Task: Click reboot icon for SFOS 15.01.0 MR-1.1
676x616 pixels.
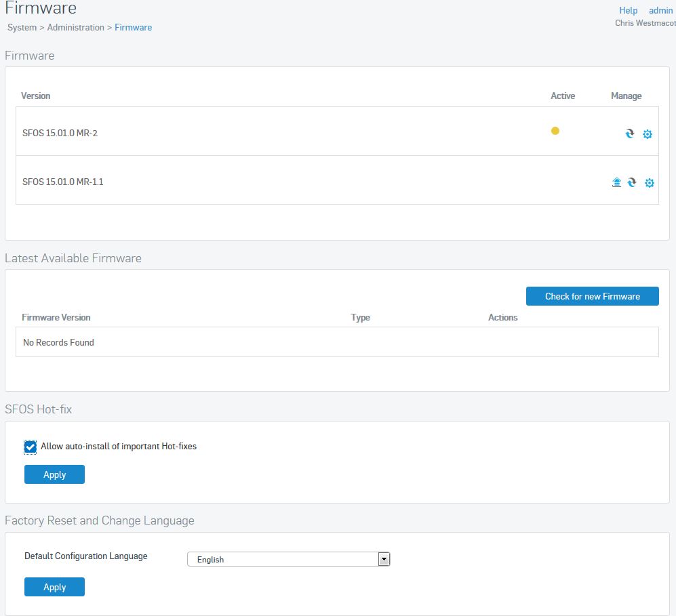Action: [x=632, y=182]
